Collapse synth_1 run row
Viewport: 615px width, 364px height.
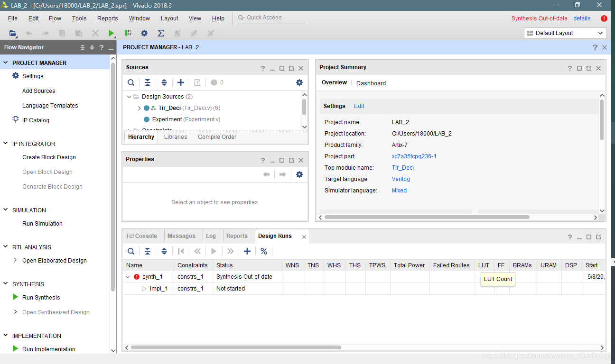coord(128,277)
